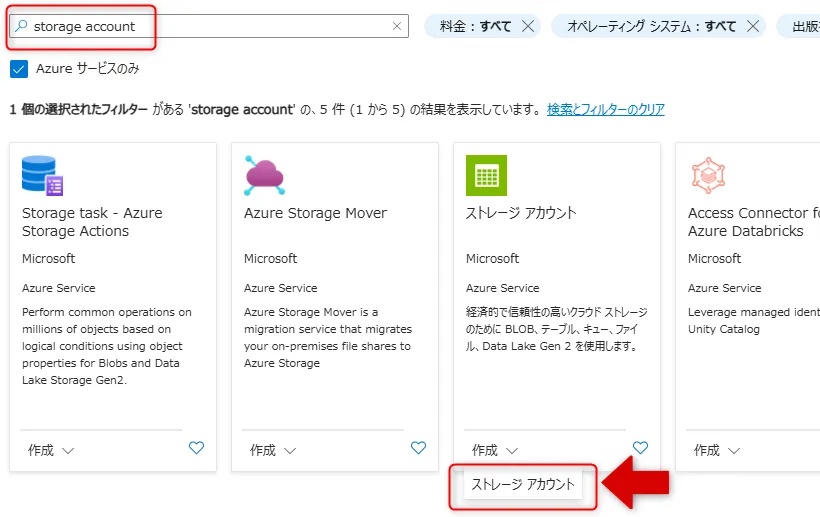The image size is (820, 517).
Task: Click Microsoft publisher on the ストレージ アカウント card
Action: click(x=492, y=258)
